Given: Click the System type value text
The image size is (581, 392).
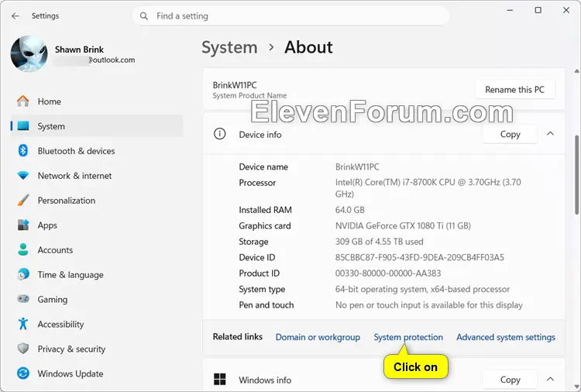Looking at the screenshot, I should tap(422, 289).
